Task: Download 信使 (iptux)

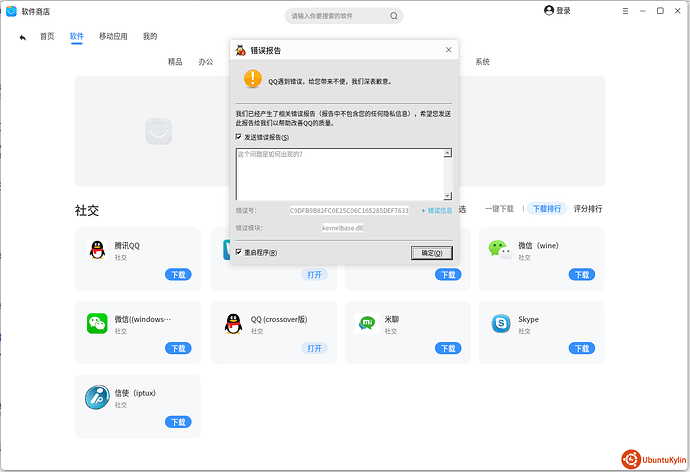Action: pos(178,422)
